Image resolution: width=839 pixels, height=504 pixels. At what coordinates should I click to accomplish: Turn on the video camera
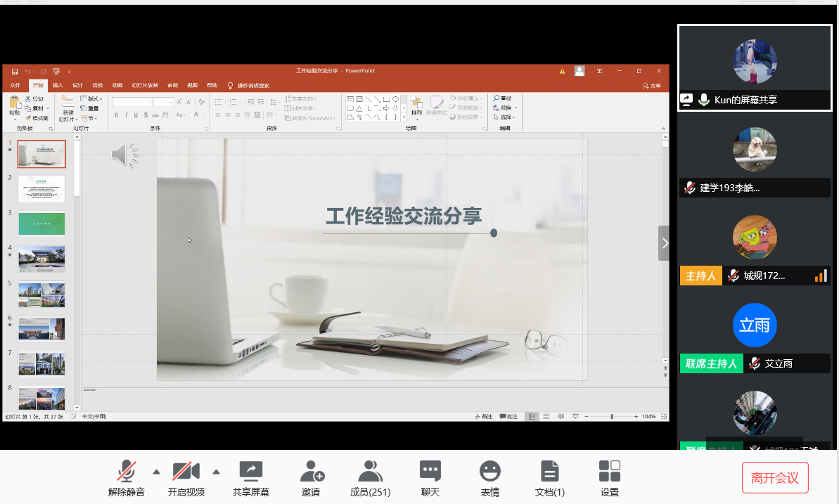coord(186,478)
